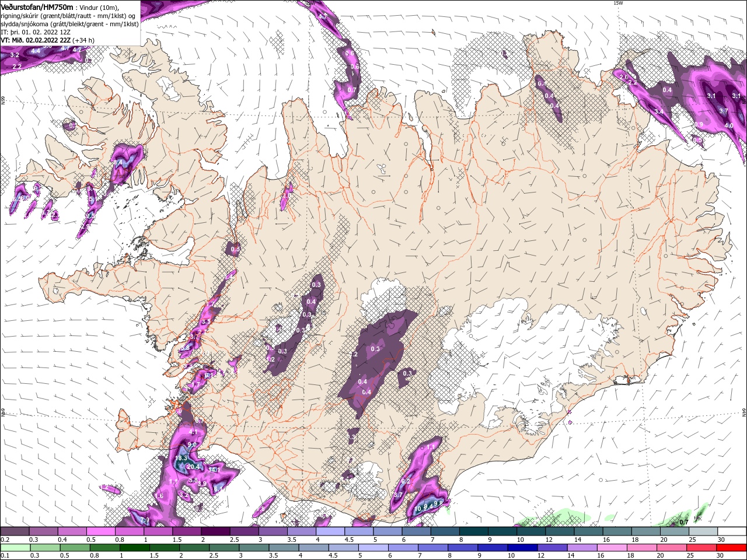Click the 4.0 value in the northeast band

pos(729,125)
